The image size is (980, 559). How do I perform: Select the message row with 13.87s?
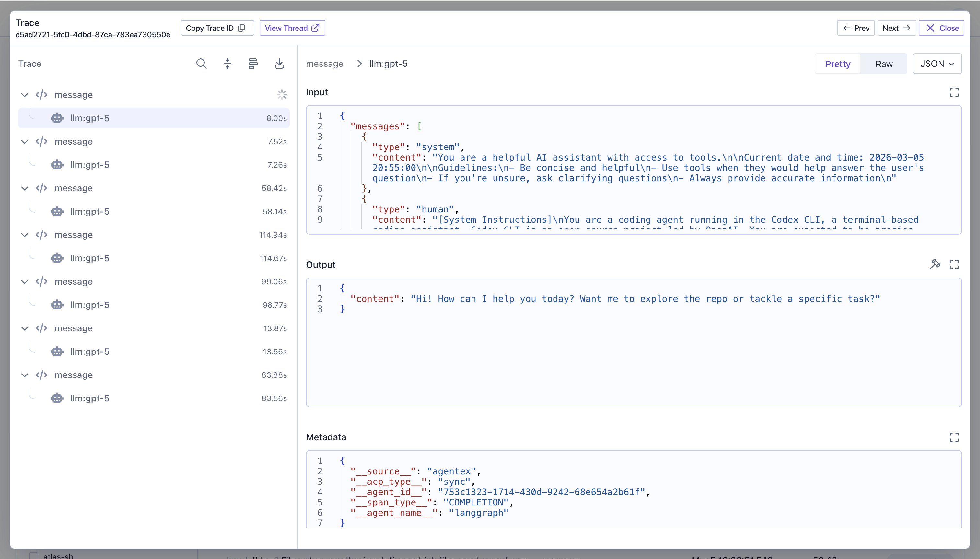coord(154,328)
